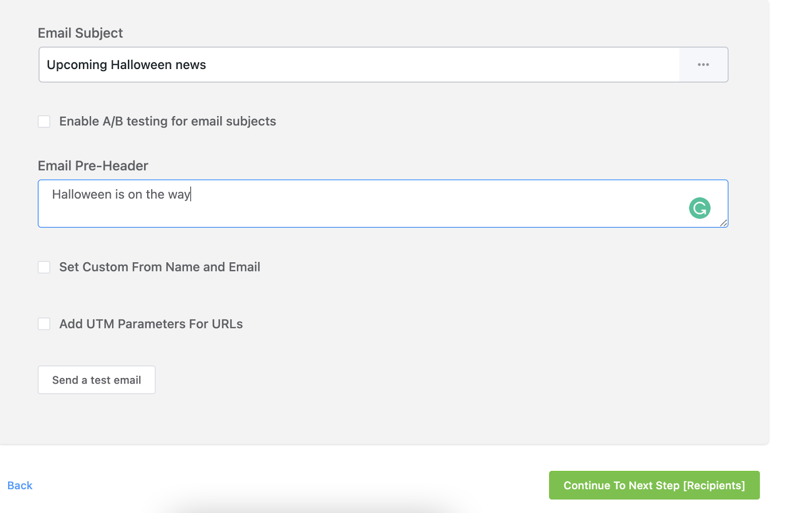Click the pre-header textarea resize handle

click(723, 223)
